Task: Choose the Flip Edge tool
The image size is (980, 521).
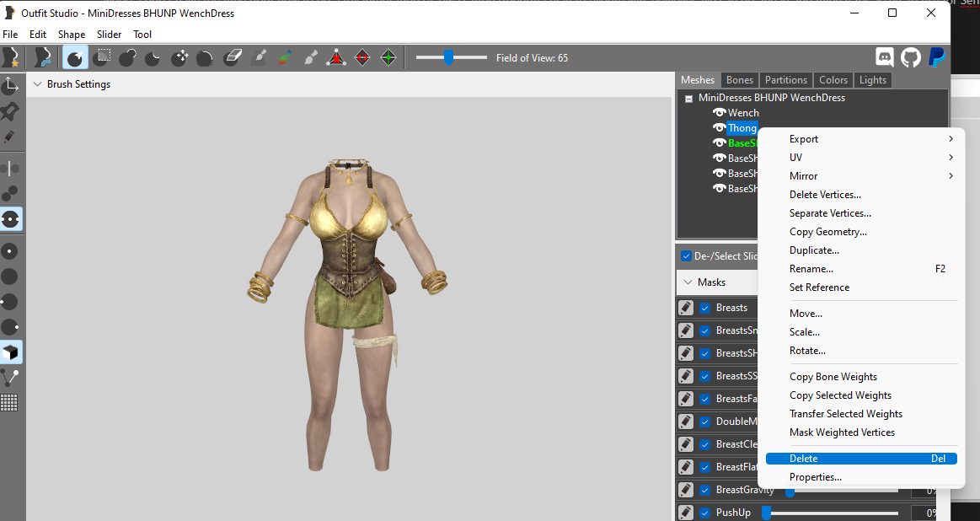Action: tap(362, 57)
